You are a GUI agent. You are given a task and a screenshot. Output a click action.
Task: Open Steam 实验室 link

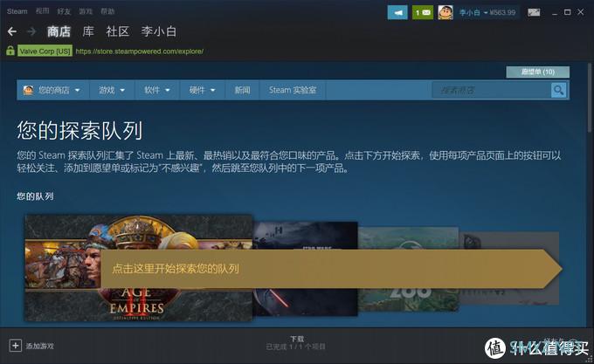click(293, 90)
